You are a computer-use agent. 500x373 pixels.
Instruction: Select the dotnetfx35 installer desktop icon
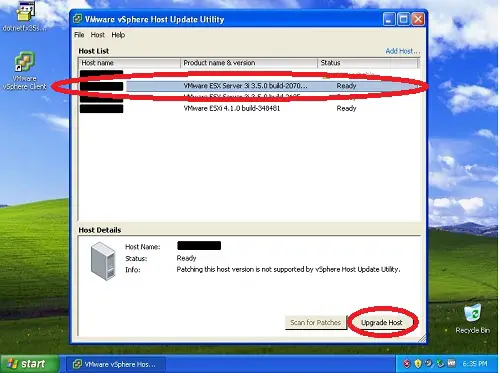24,17
